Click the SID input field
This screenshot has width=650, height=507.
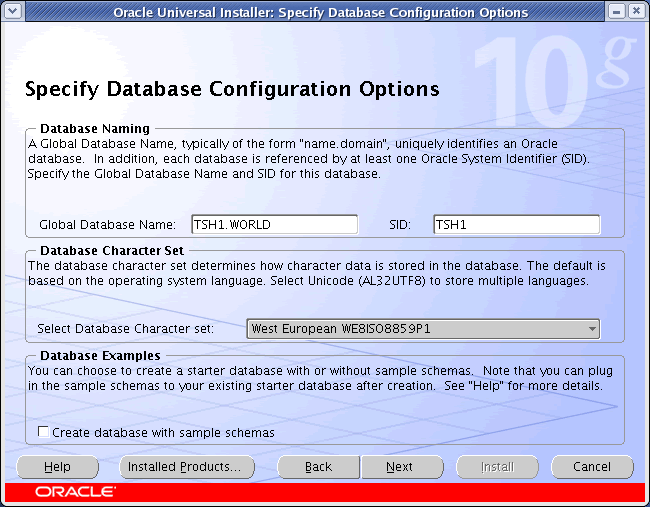[517, 225]
